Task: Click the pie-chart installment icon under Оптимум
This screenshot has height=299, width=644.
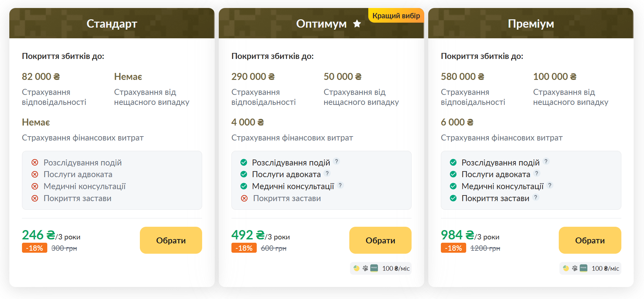Action: tap(356, 268)
